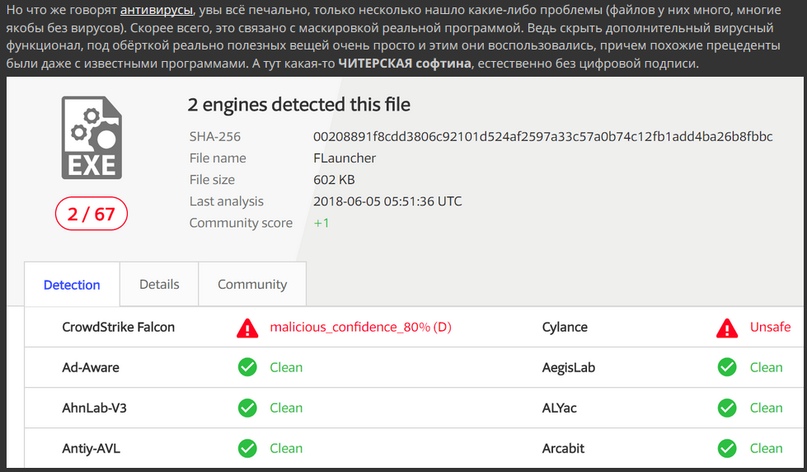Open the антивирусы underlined link
This screenshot has height=472, width=807.
[x=156, y=10]
